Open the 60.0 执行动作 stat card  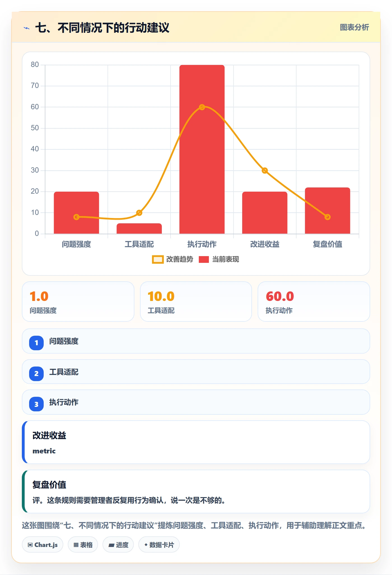tap(314, 302)
